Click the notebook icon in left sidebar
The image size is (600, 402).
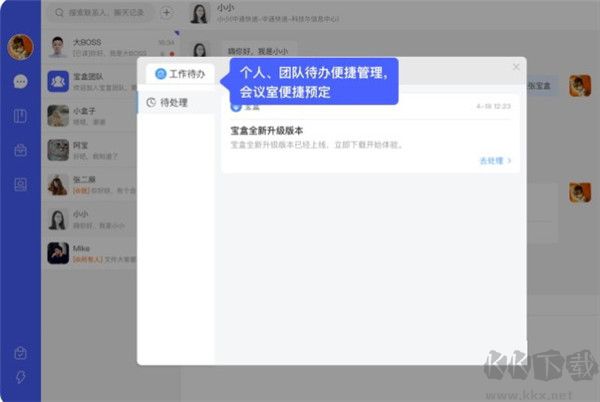click(x=20, y=115)
